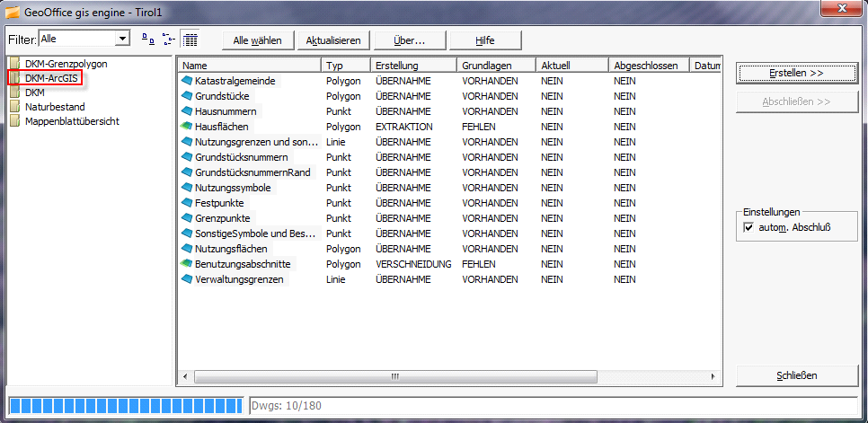Select Mappenblattübersicht in the left tree
The image size is (868, 423).
pyautogui.click(x=72, y=121)
